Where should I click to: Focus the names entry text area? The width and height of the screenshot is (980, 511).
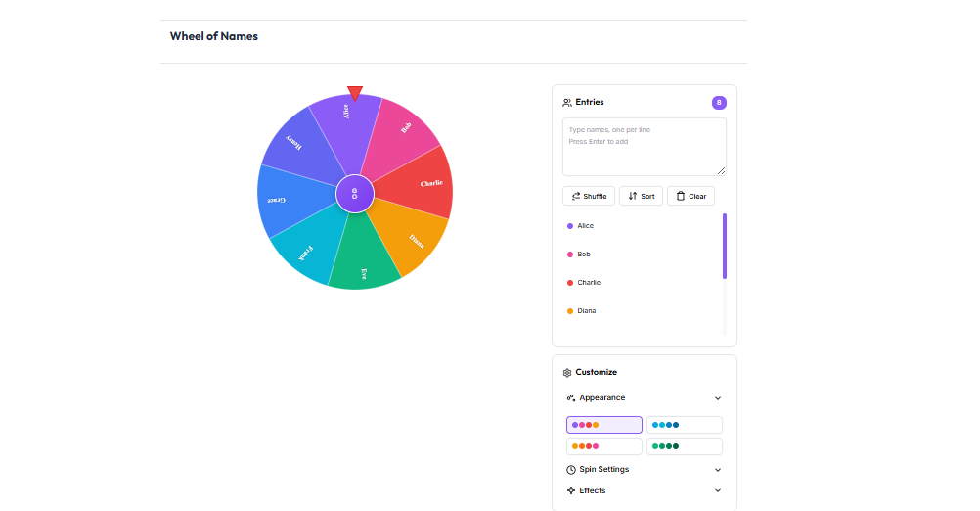point(645,147)
